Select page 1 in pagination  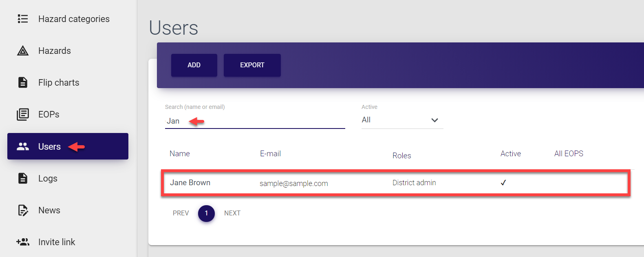(206, 213)
